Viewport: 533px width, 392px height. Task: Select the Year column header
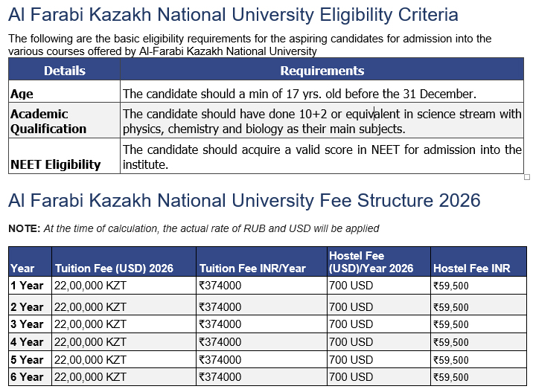23,269
